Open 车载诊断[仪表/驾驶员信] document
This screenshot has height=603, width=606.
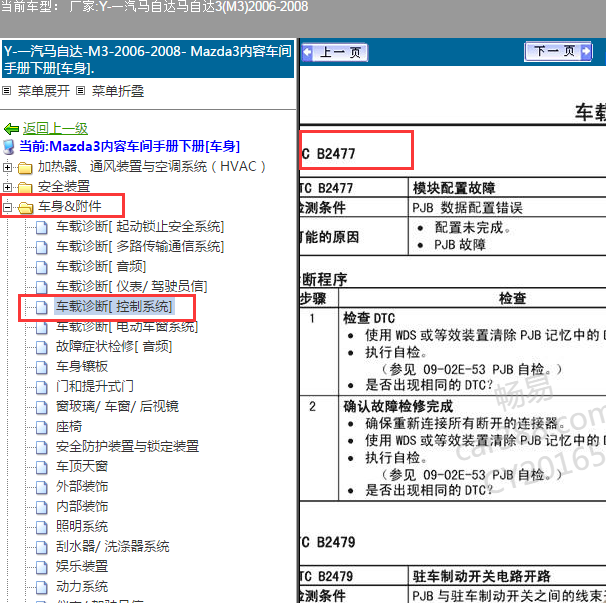pos(131,286)
